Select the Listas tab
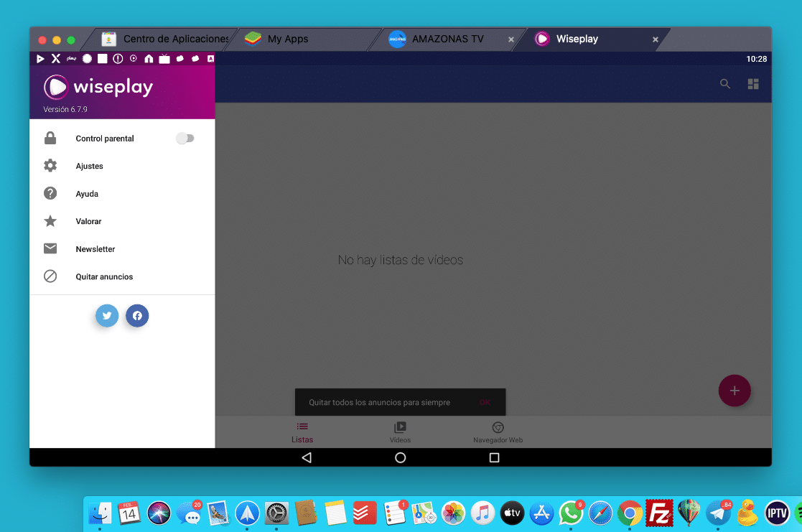This screenshot has width=802, height=532. [x=302, y=431]
